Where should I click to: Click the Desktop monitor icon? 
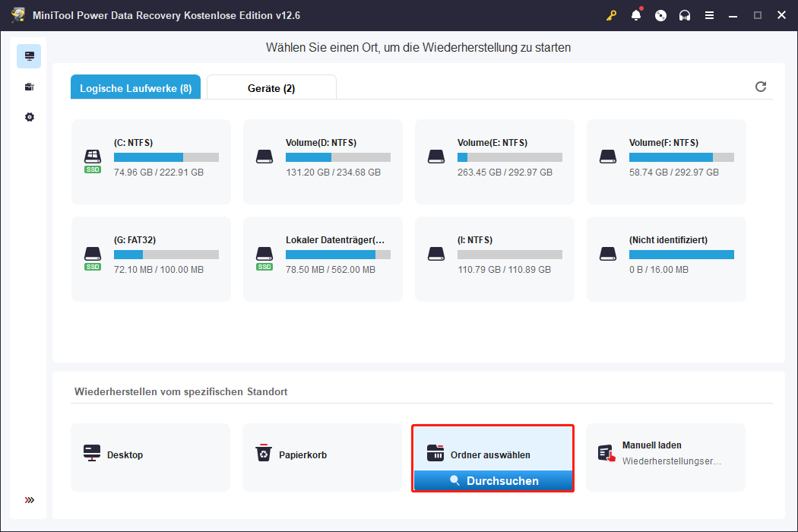tap(92, 453)
